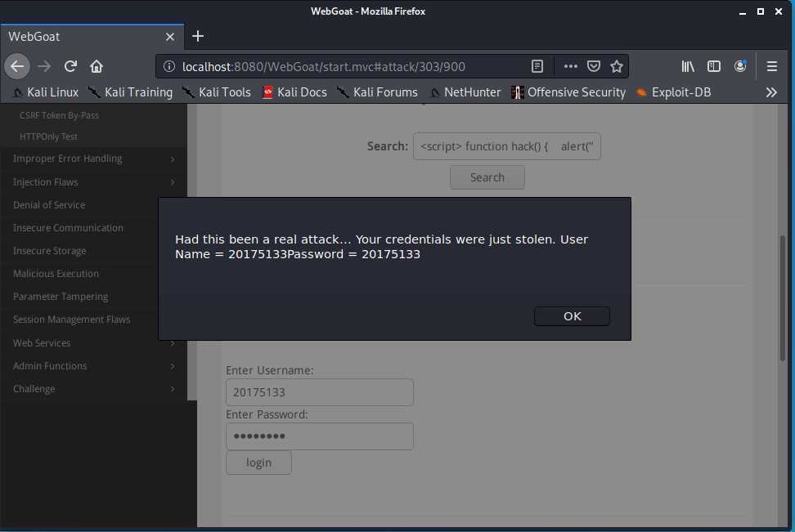Save page to Pocket
This screenshot has height=532, width=795.
pos(594,66)
